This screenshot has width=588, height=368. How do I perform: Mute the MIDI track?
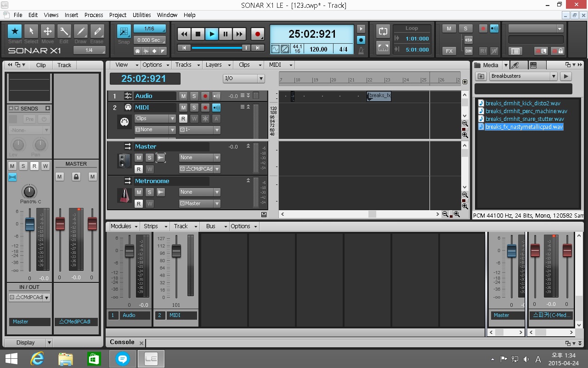pyautogui.click(x=183, y=108)
